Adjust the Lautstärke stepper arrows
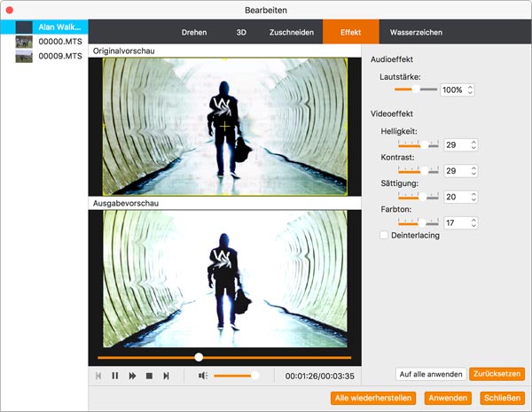The width and height of the screenshot is (532, 412). click(x=470, y=89)
